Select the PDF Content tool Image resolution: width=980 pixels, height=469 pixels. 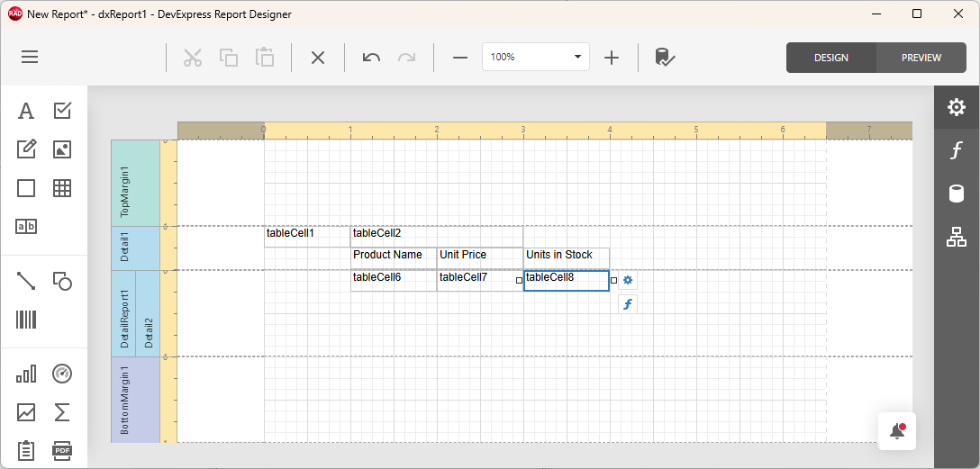click(x=62, y=450)
